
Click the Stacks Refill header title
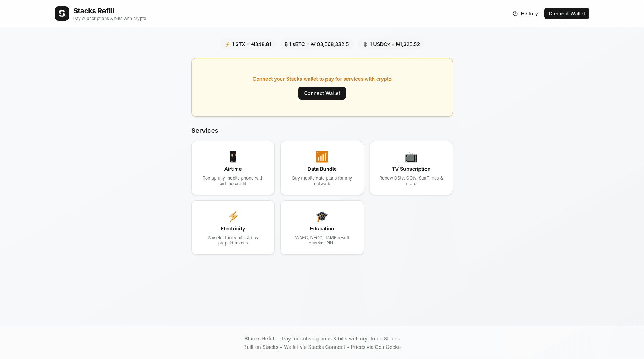click(x=94, y=11)
